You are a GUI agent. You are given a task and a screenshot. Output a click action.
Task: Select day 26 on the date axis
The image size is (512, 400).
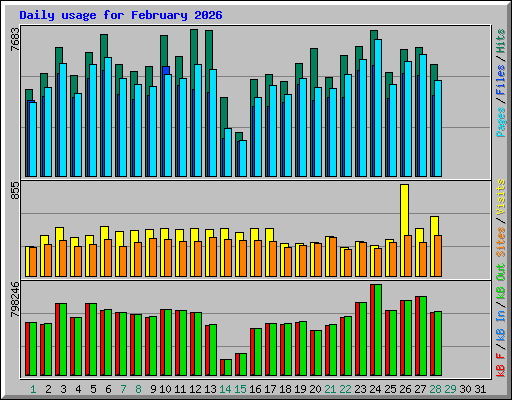click(405, 389)
